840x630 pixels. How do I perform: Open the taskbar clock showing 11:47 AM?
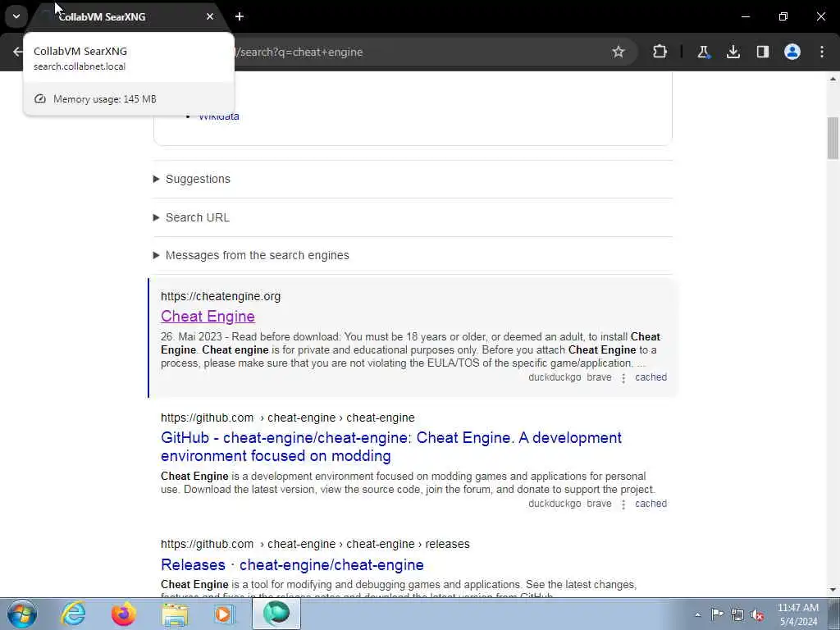(x=798, y=614)
